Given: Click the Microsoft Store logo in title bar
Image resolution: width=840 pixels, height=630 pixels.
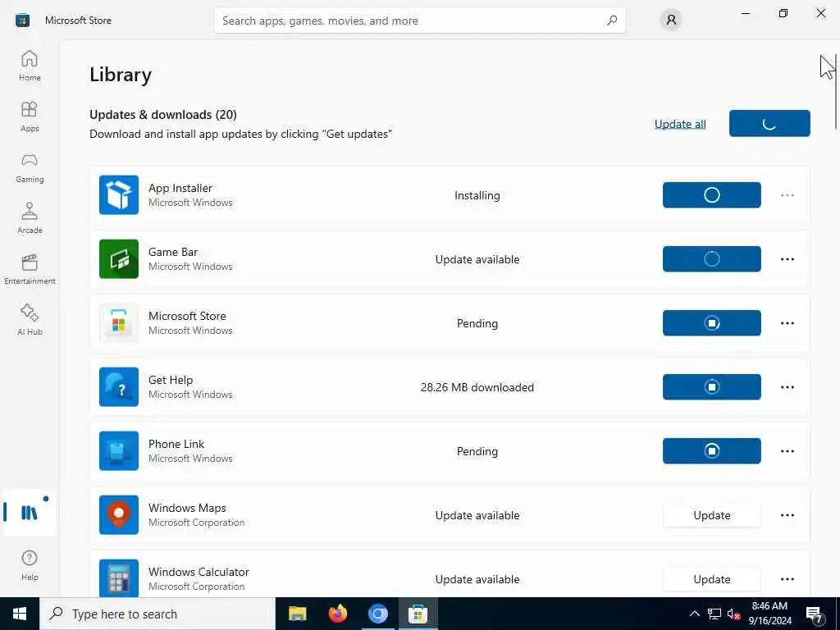Looking at the screenshot, I should pos(22,21).
